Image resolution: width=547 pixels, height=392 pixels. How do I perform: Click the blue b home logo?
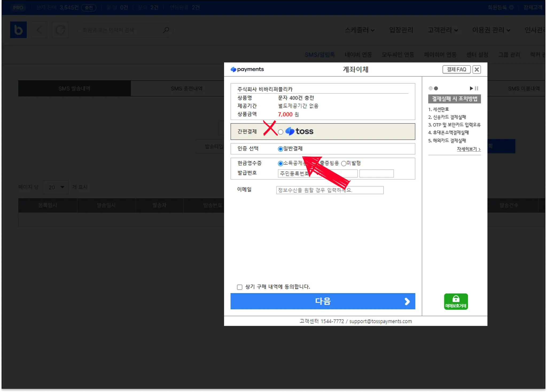coord(18,30)
